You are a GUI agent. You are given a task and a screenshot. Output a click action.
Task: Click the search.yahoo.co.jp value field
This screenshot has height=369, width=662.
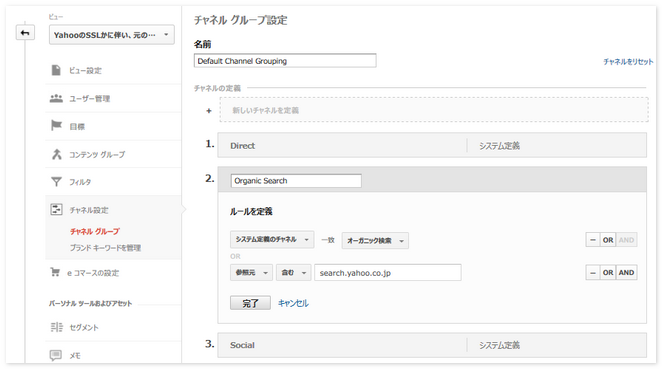pyautogui.click(x=388, y=273)
